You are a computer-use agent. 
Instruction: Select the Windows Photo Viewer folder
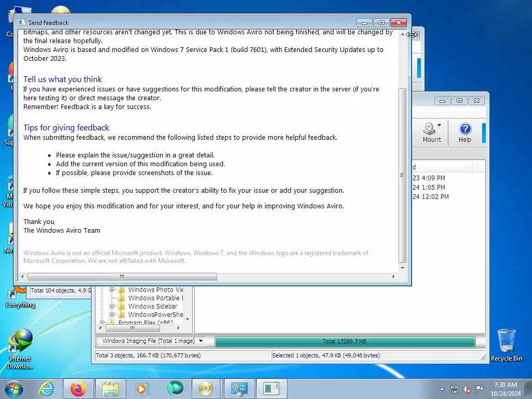[x=150, y=290]
